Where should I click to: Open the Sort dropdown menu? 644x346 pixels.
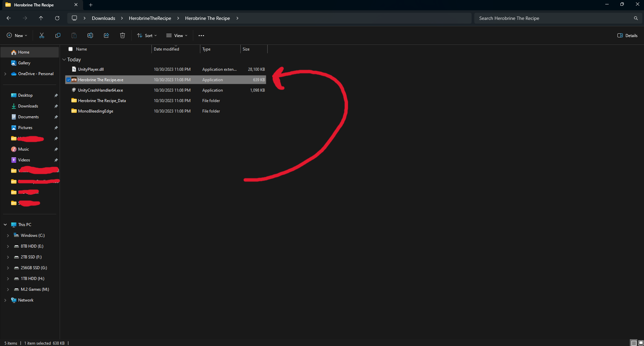click(x=147, y=35)
